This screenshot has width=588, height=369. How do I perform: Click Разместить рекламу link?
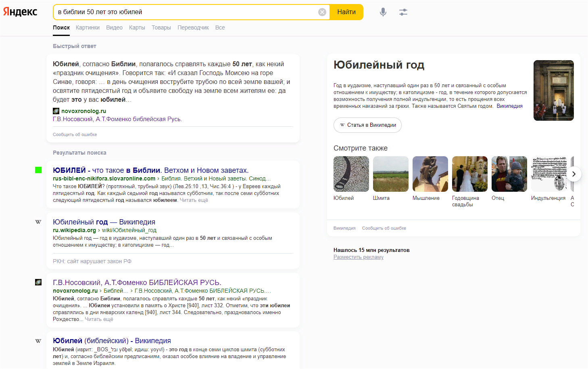click(x=358, y=257)
